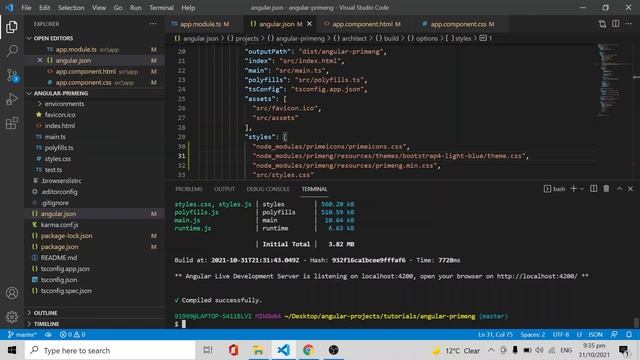Viewport: 640px width, 360px height.
Task: Open the Terminal menu
Action: point(161,8)
